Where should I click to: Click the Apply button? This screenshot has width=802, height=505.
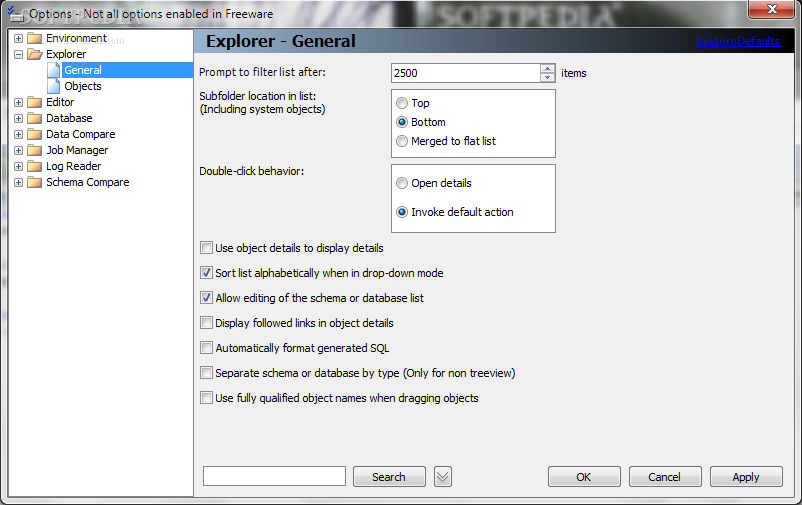click(x=746, y=477)
